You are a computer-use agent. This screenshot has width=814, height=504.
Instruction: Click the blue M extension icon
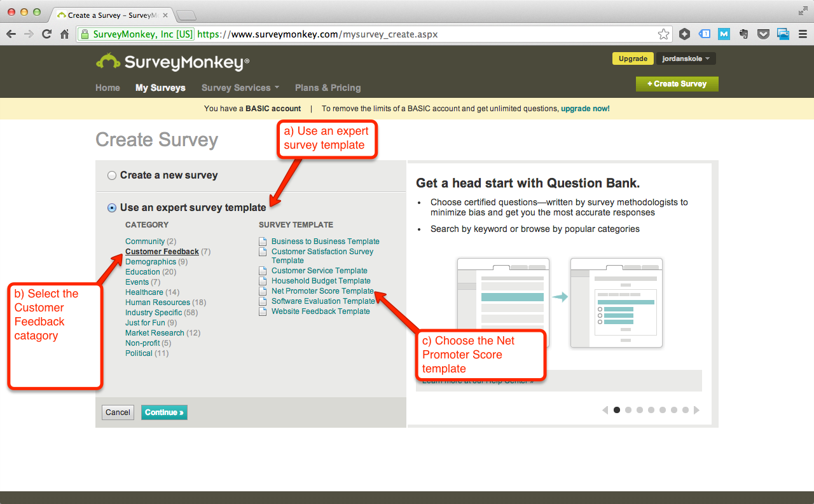[x=724, y=34]
